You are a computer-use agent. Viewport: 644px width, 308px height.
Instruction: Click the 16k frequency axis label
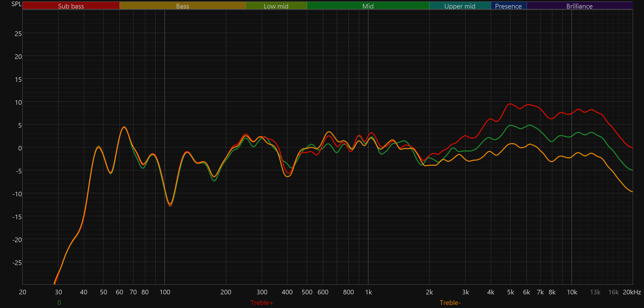click(613, 292)
